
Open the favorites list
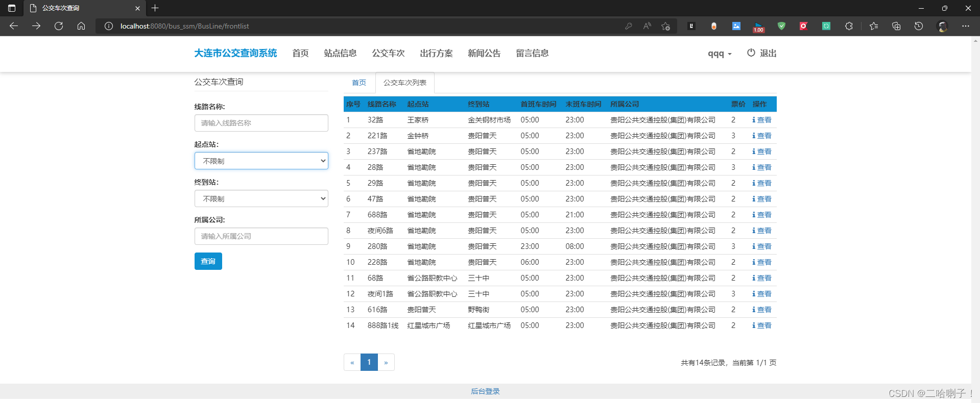pyautogui.click(x=874, y=26)
